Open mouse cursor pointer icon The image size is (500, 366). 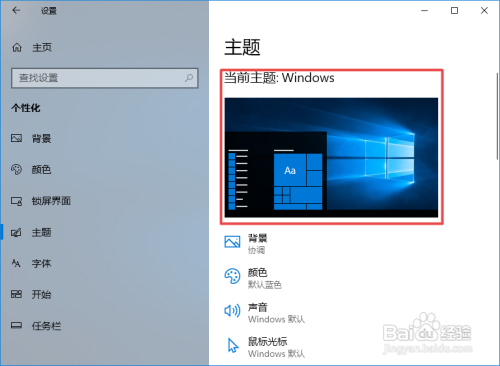233,345
